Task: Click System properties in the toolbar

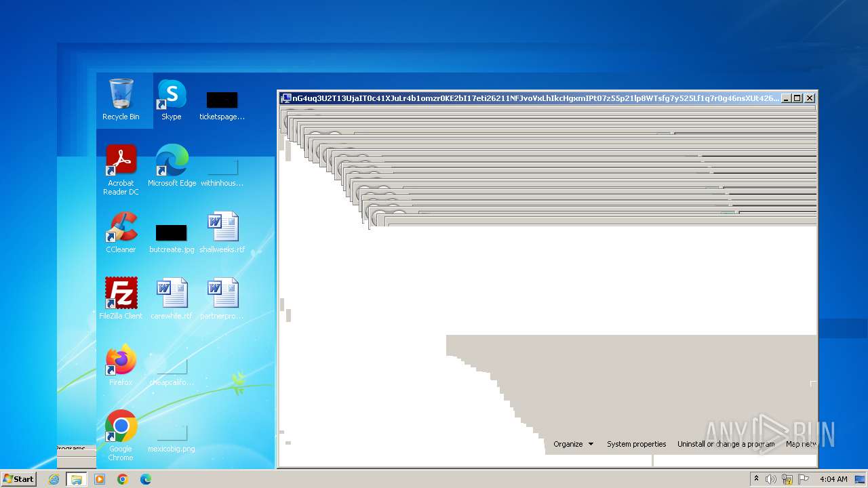Action: 637,444
